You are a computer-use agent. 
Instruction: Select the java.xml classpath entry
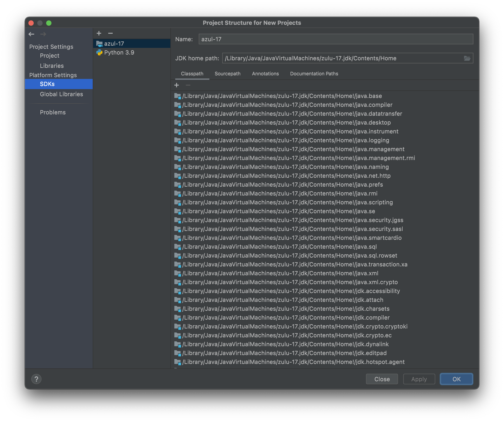pyautogui.click(x=325, y=273)
